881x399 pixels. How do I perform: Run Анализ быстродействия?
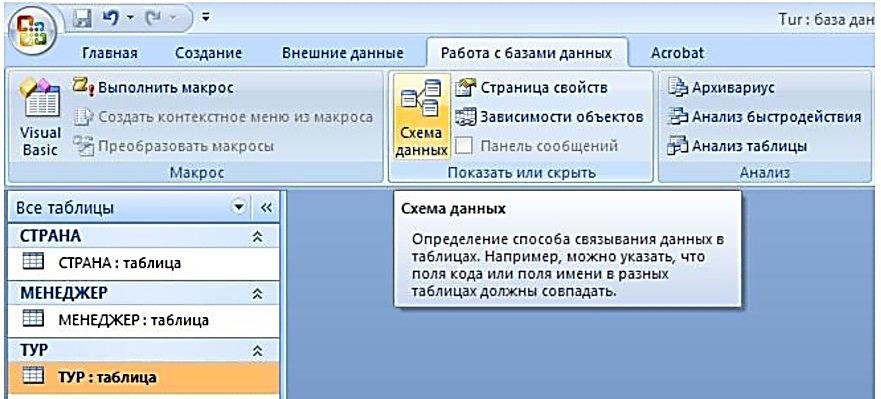[764, 117]
